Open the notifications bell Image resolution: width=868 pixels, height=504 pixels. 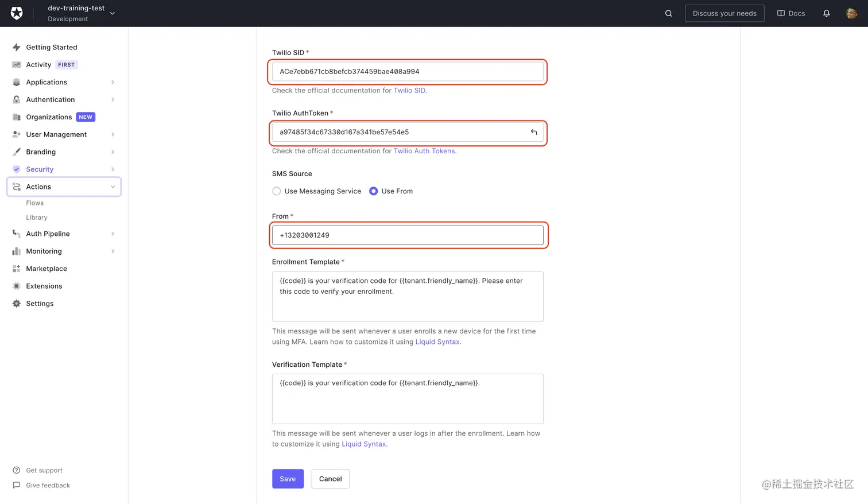(826, 13)
